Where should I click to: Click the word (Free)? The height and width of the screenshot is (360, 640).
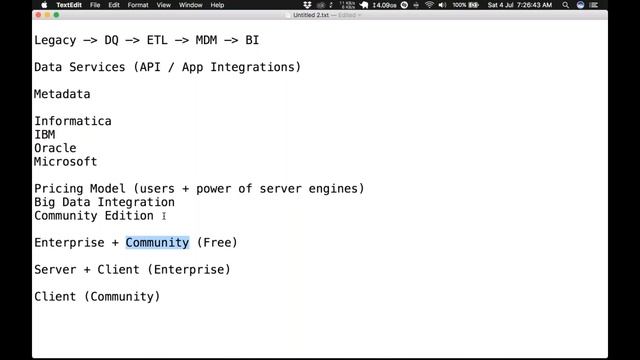(217, 242)
